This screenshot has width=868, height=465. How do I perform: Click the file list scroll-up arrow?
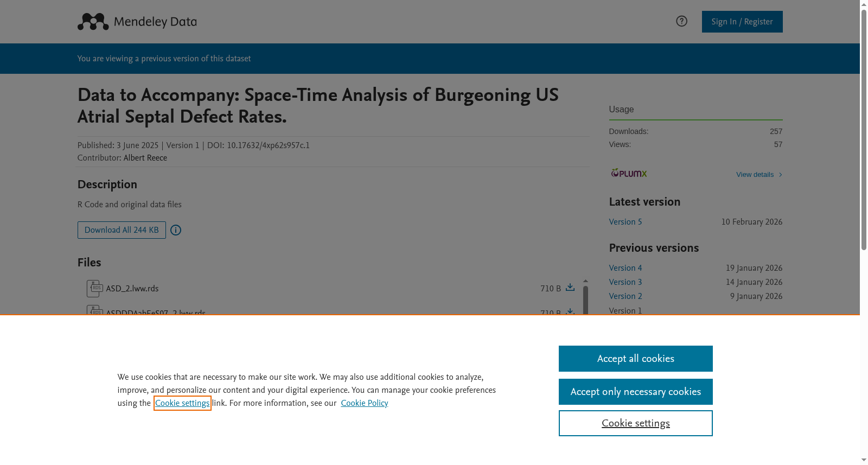tap(585, 281)
